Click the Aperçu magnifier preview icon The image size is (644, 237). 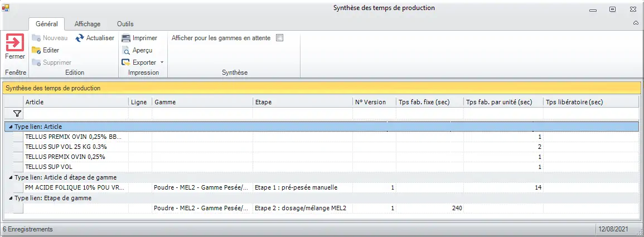tap(127, 50)
